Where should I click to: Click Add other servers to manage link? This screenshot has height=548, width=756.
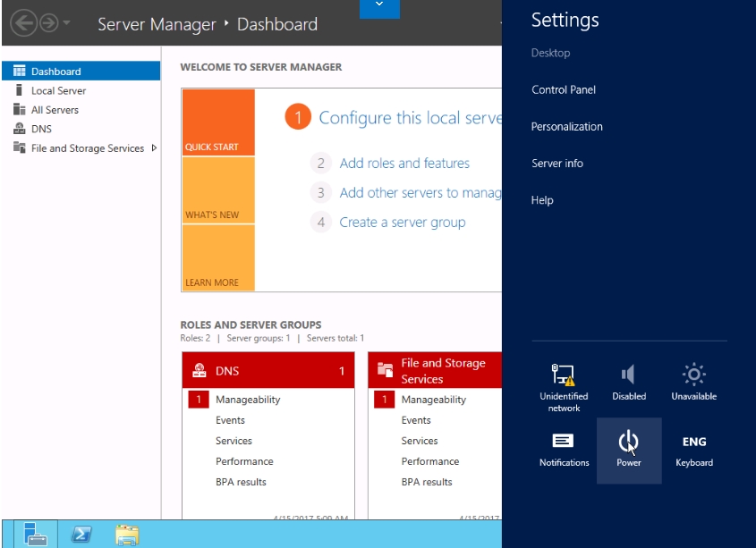click(x=420, y=193)
